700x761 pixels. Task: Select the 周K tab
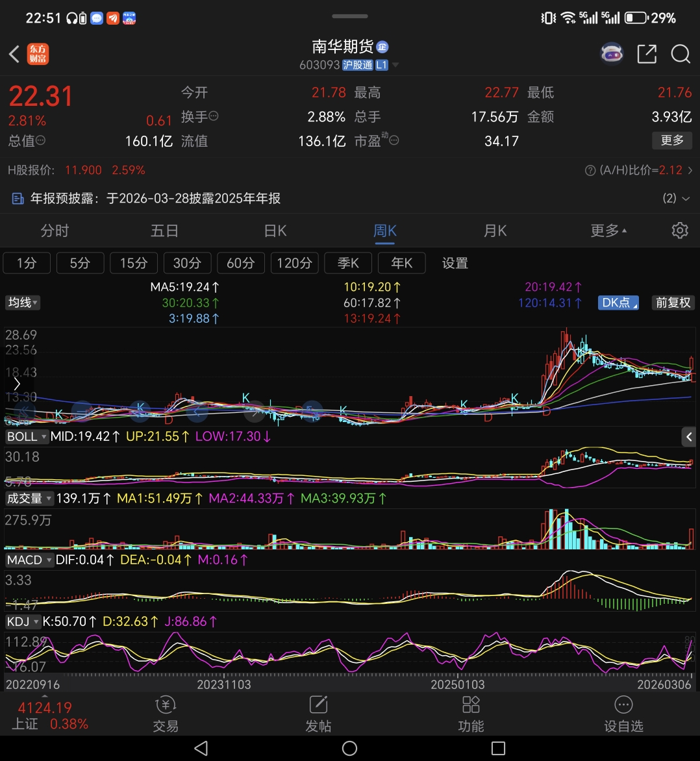[x=384, y=230]
